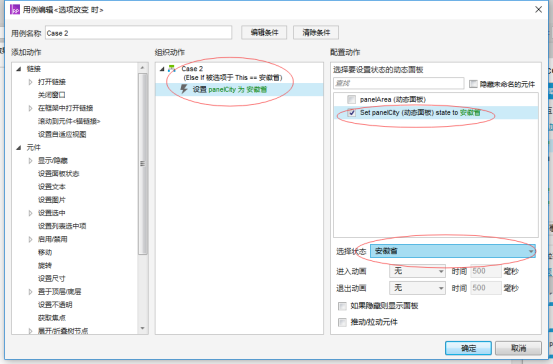Expand the 在框架中打开链接 node arrow
Viewport: 553px width, 364px height.
30,108
